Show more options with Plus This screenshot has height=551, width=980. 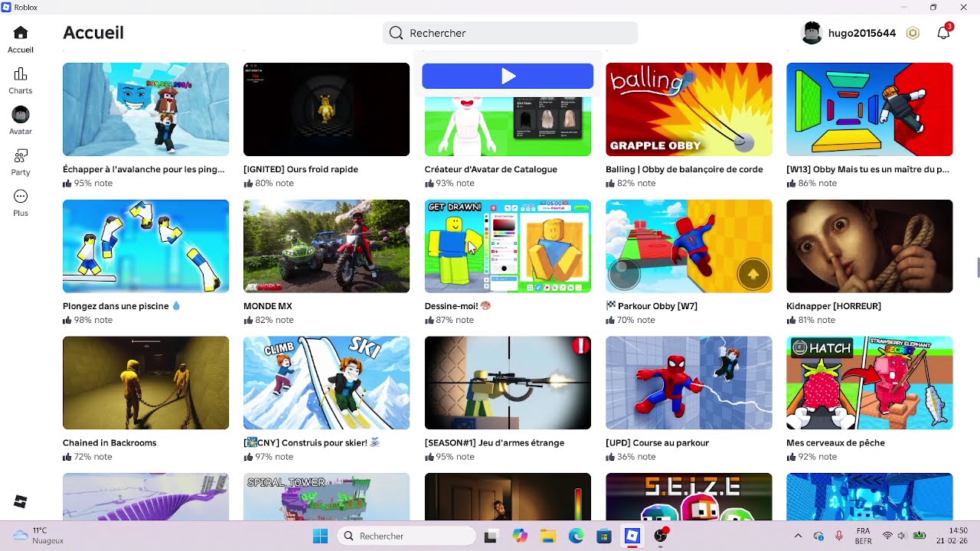(21, 203)
